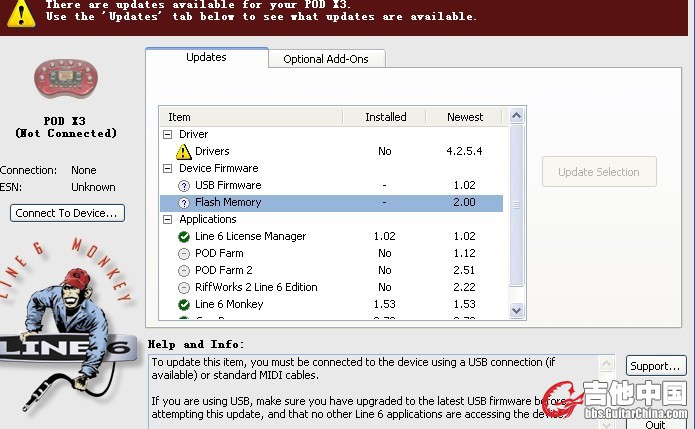Click the updates list scroll up arrow
The width and height of the screenshot is (695, 429).
pos(516,116)
